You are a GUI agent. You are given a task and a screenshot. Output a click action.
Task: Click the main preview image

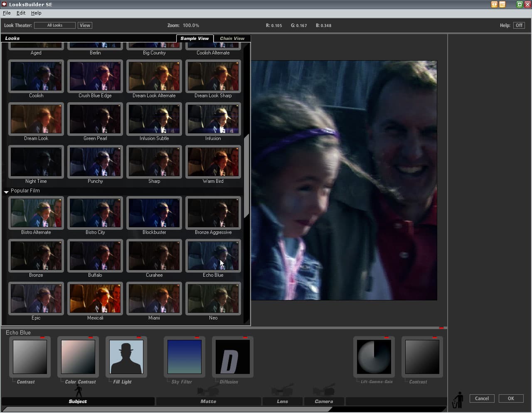[x=344, y=180]
